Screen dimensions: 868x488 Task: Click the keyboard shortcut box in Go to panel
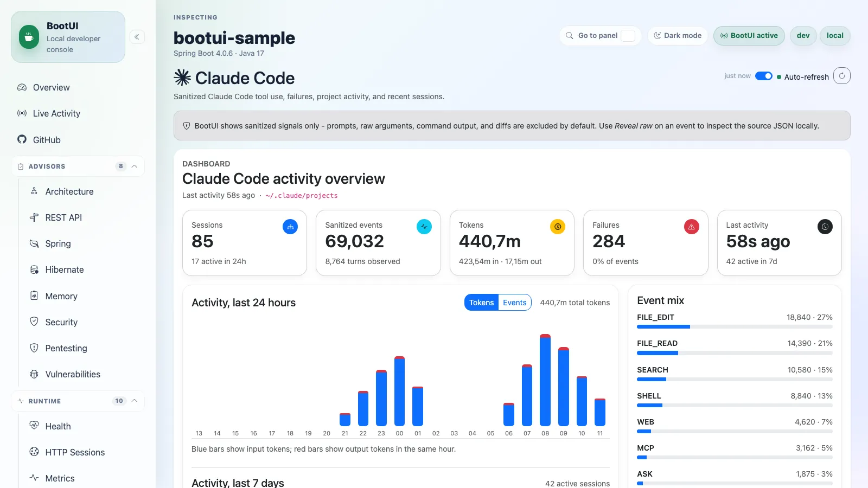[628, 36]
